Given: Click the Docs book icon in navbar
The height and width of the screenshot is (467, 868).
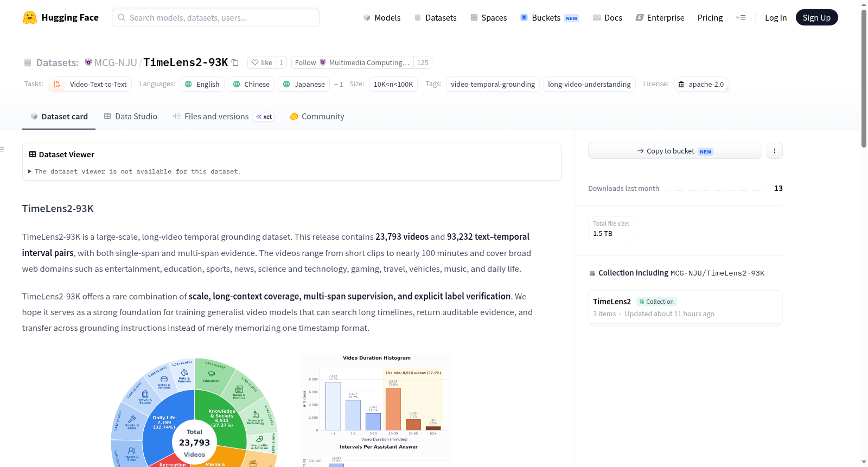Looking at the screenshot, I should 597,17.
